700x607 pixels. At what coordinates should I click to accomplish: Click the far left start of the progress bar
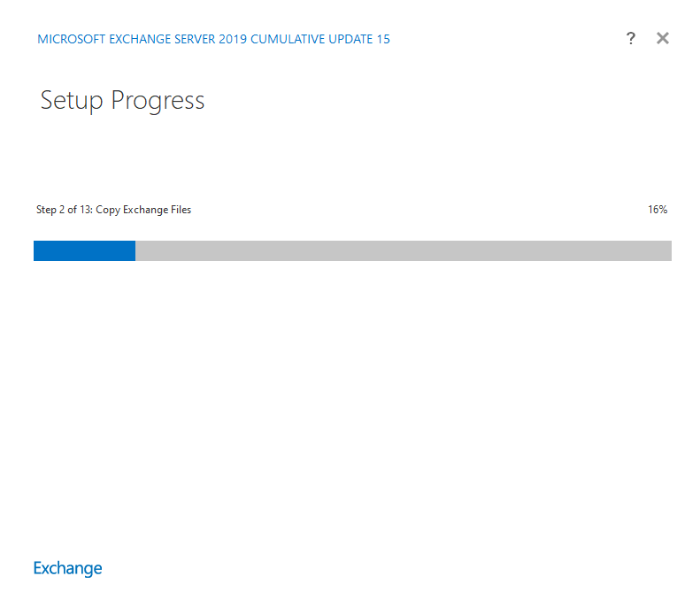(36, 251)
